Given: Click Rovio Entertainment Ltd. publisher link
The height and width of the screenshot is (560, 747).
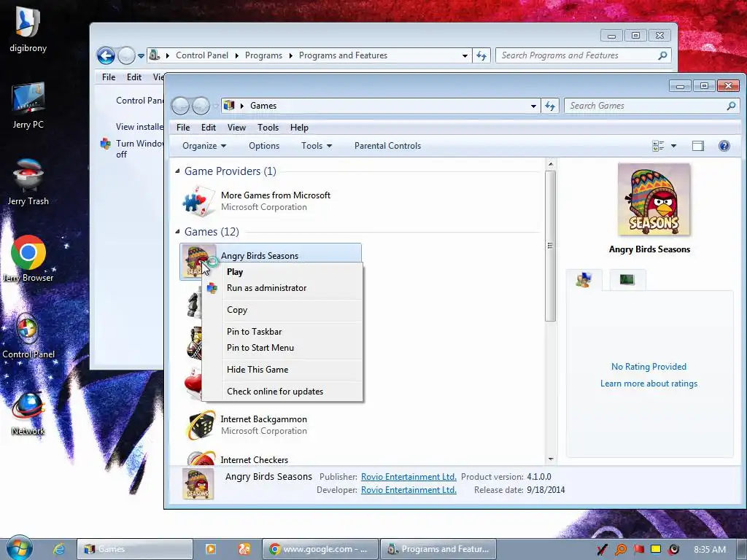Looking at the screenshot, I should click(409, 477).
